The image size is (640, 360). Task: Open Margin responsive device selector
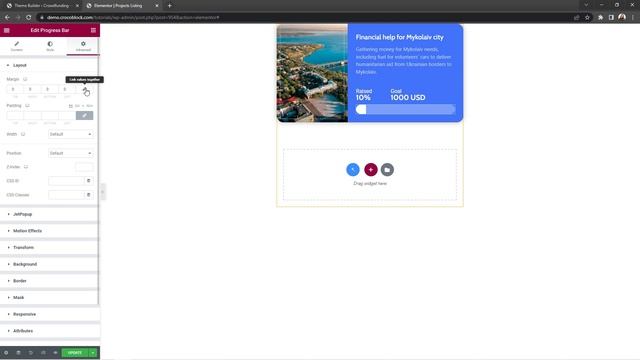click(x=25, y=79)
